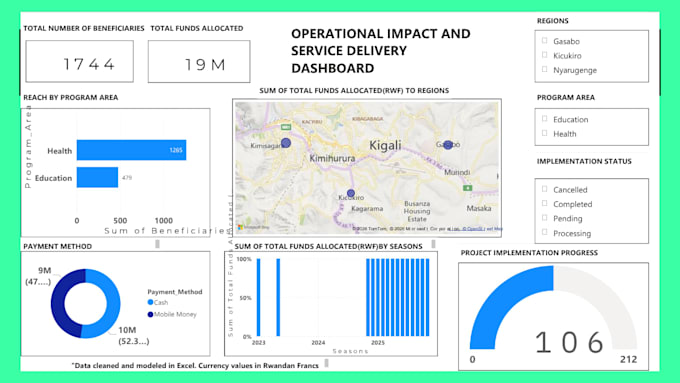Click the Kigali label on the map

tap(385, 145)
